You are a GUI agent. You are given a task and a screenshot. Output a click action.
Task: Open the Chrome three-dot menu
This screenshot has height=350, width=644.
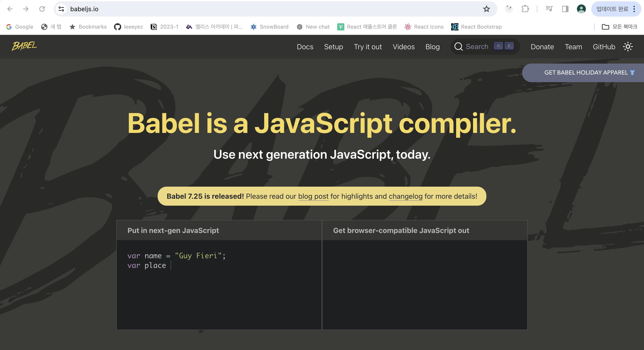point(634,9)
